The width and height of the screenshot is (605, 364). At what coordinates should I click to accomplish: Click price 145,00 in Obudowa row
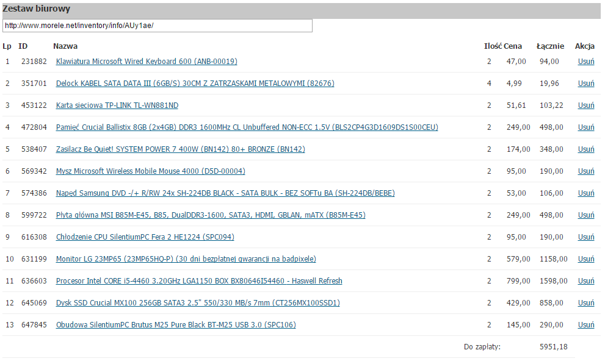(x=518, y=325)
